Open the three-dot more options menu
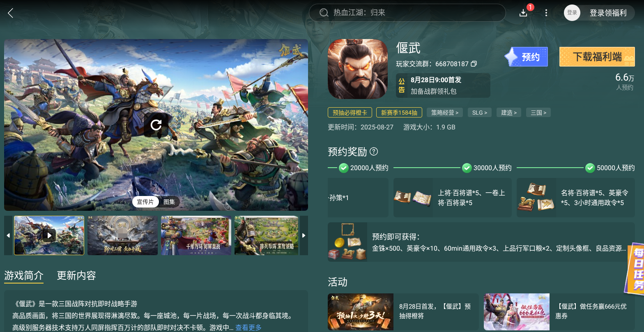The width and height of the screenshot is (644, 332). point(546,13)
